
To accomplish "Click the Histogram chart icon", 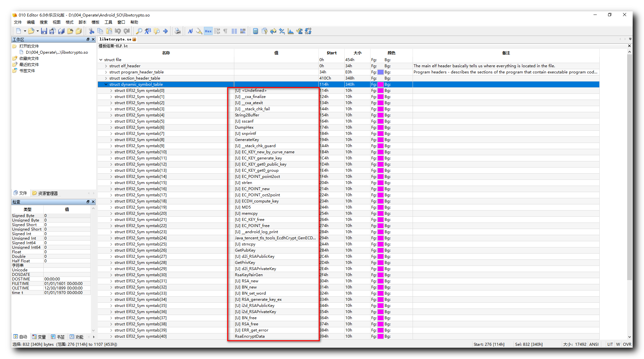I will [291, 31].
